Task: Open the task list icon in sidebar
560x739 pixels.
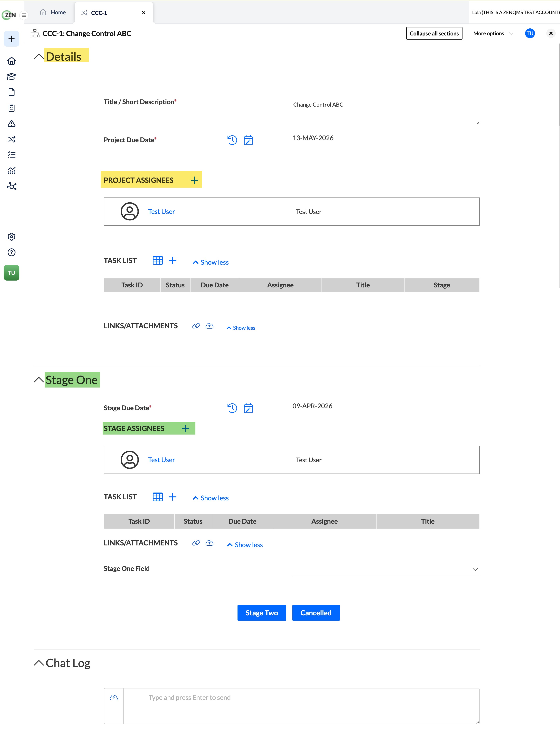Action: point(11,155)
